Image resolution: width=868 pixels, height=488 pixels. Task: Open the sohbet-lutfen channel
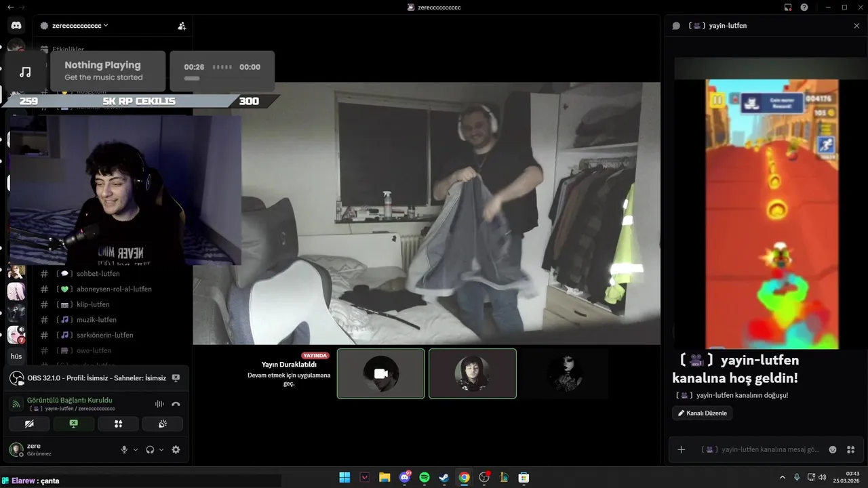point(98,274)
